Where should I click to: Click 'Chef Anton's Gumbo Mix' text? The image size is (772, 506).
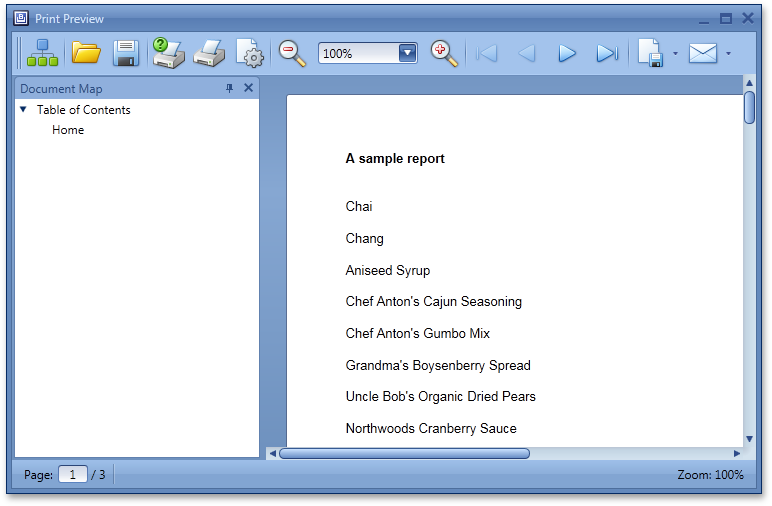[418, 333]
